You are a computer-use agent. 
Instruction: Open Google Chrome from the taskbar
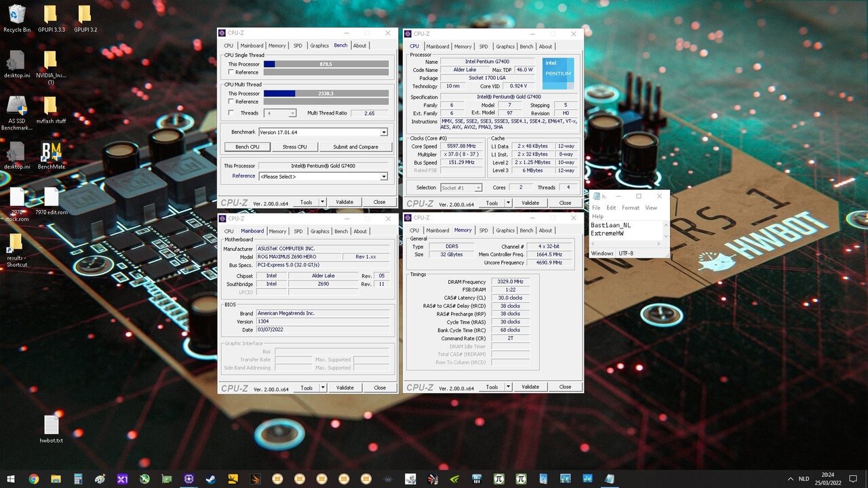34,479
